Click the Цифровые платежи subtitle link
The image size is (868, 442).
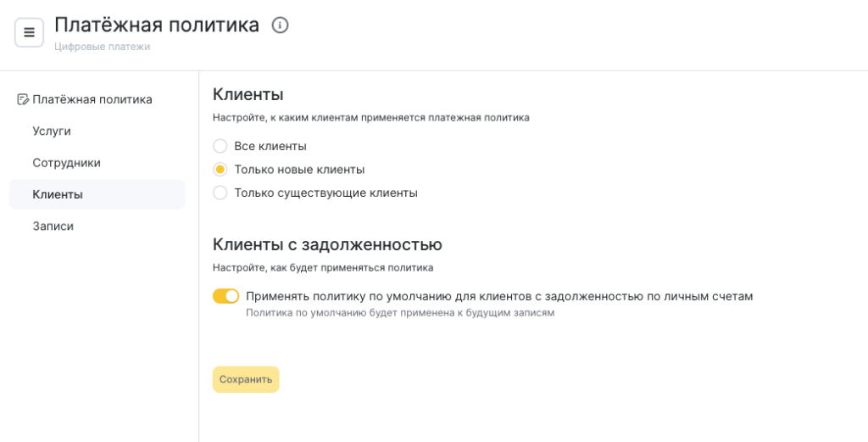pyautogui.click(x=102, y=47)
